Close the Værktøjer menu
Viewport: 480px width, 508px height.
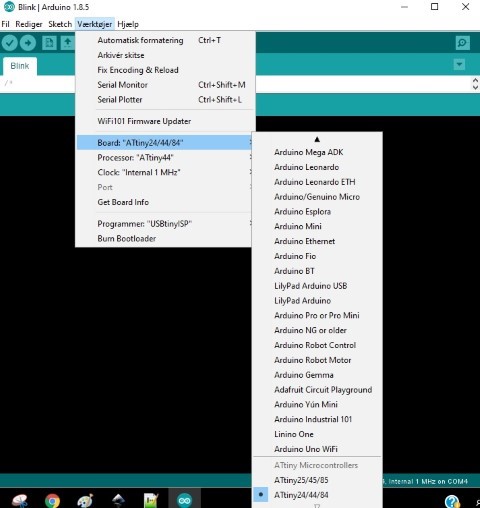tap(95, 24)
